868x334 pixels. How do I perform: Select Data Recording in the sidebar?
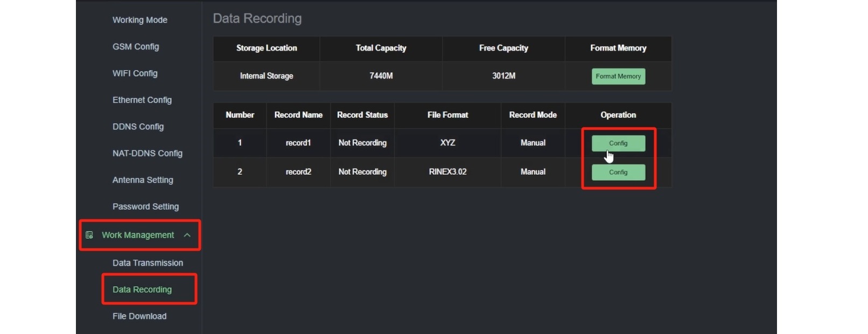click(142, 289)
